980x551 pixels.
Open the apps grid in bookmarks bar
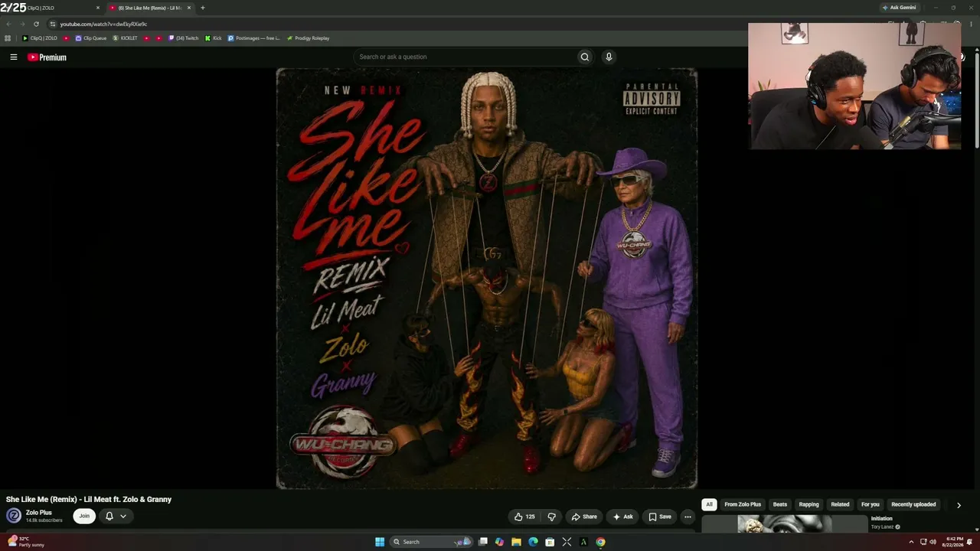[8, 38]
